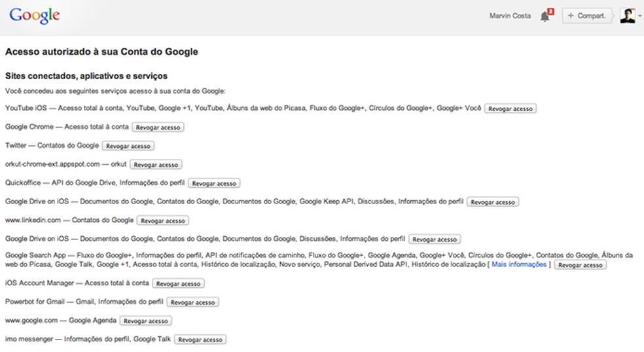644x352 pixels.
Task: Select the Google Chrome — Acesso total à conta text
Action: [67, 126]
